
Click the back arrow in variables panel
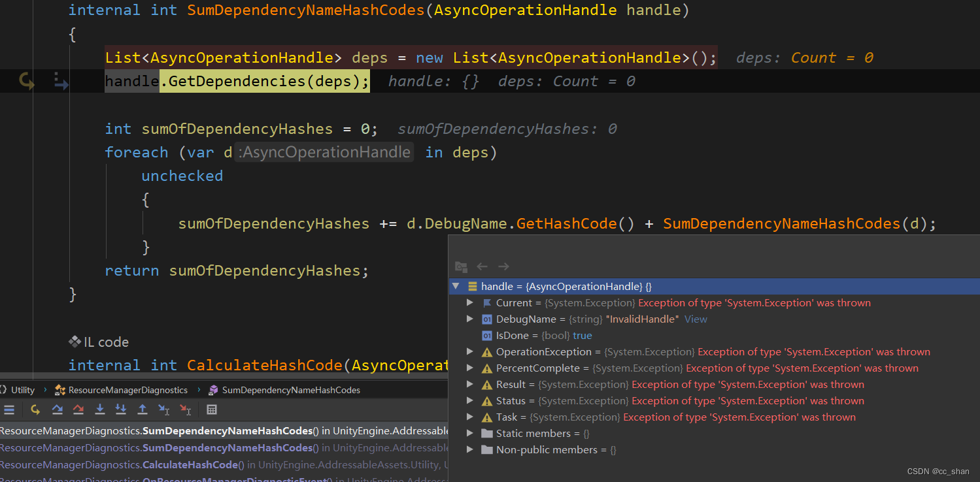point(482,266)
